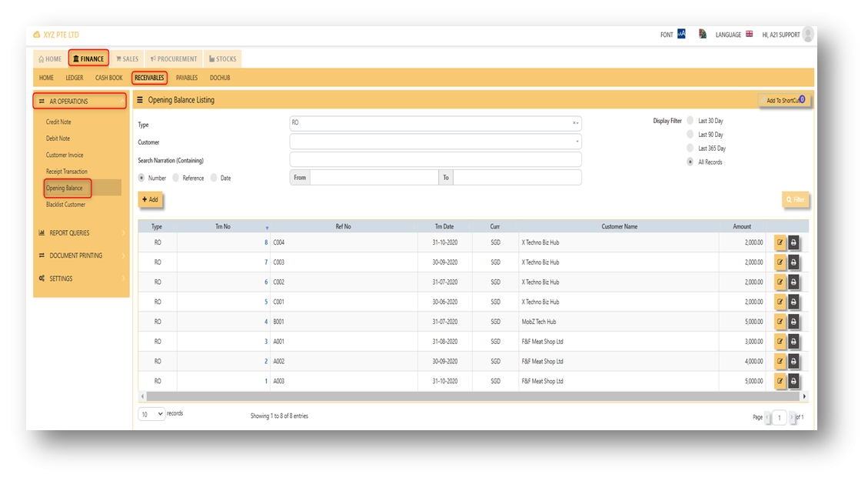Screen dimensions: 868x481
Task: Click edit icon for row C002
Action: tap(780, 282)
